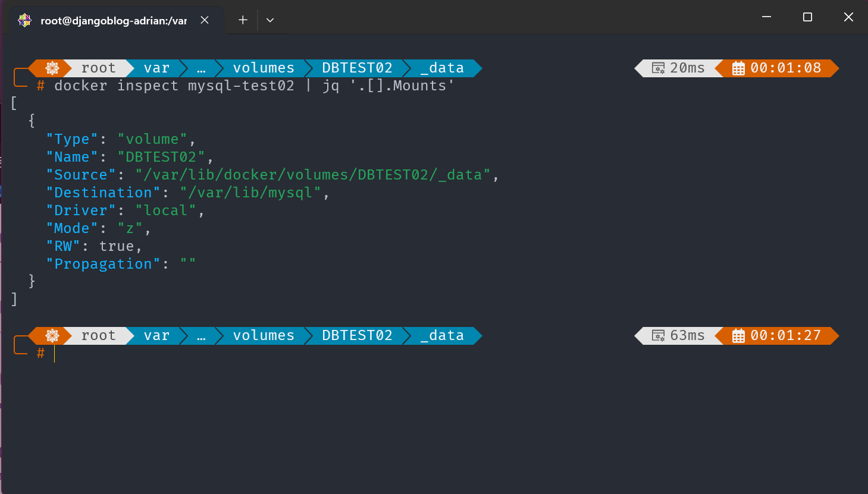Click the calendar icon beside 00:01:27
This screenshot has width=868, height=494.
pyautogui.click(x=738, y=336)
